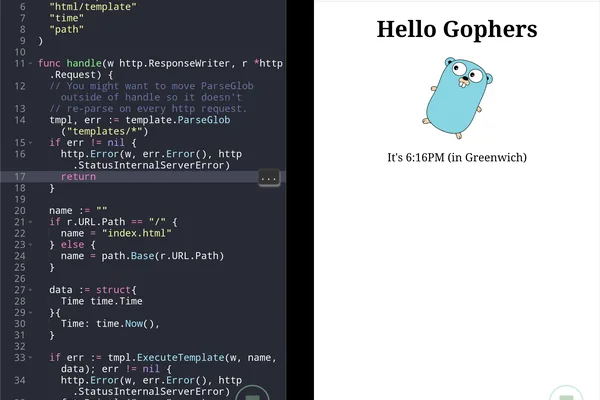The width and height of the screenshot is (600, 400).
Task: Open the ellipsis button on line 17
Action: click(x=269, y=178)
